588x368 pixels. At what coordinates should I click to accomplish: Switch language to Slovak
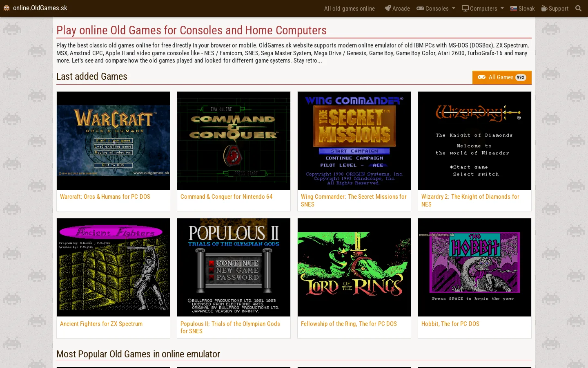click(523, 8)
